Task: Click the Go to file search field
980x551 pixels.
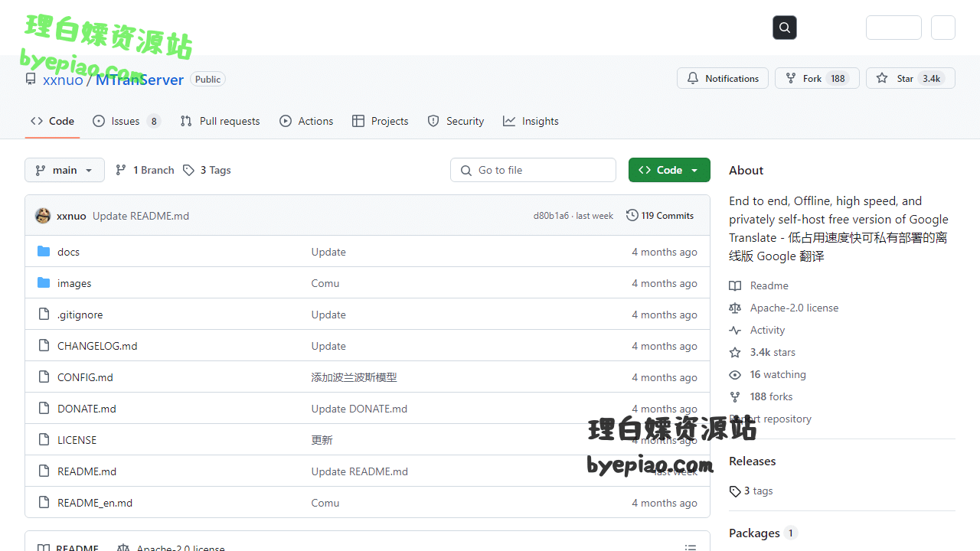Action: [533, 170]
